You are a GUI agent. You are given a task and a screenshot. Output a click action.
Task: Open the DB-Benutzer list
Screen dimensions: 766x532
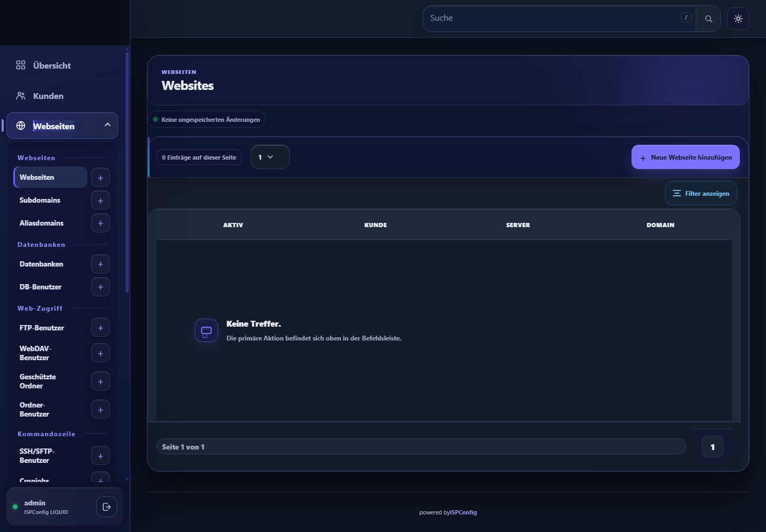point(50,287)
